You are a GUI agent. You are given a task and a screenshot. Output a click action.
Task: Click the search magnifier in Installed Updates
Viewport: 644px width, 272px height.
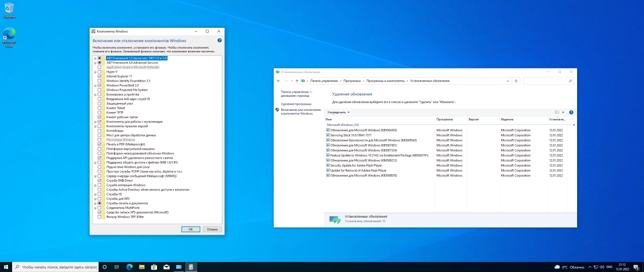(x=570, y=81)
